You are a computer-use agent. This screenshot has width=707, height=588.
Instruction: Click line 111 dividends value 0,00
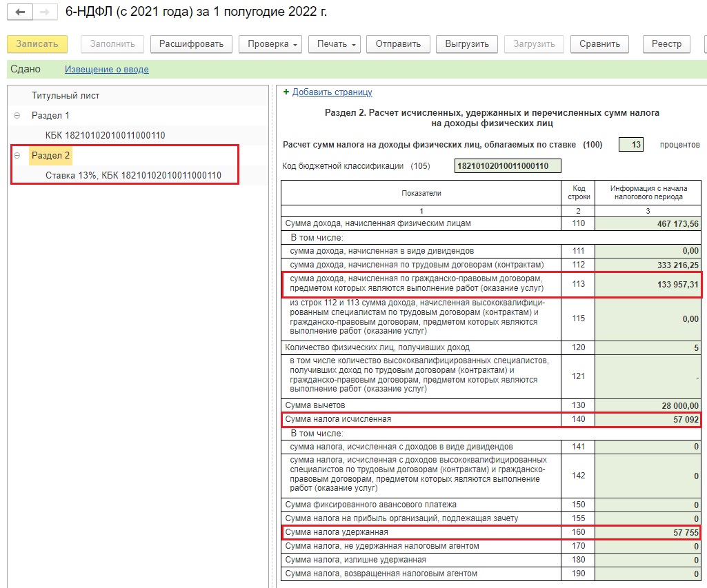pos(648,251)
